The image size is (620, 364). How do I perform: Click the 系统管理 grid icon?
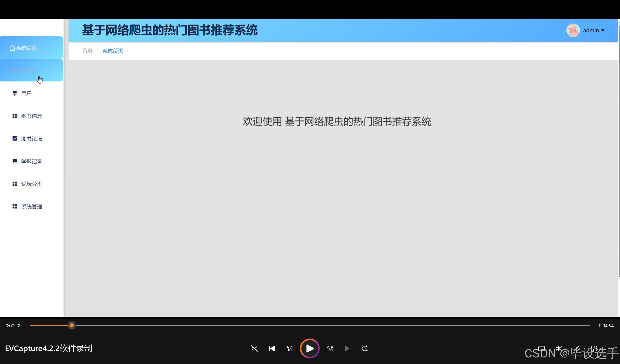click(x=15, y=206)
